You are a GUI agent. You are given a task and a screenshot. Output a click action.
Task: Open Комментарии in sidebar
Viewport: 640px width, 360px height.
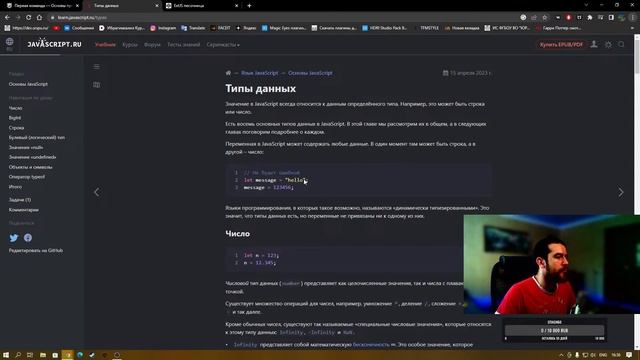(24, 210)
